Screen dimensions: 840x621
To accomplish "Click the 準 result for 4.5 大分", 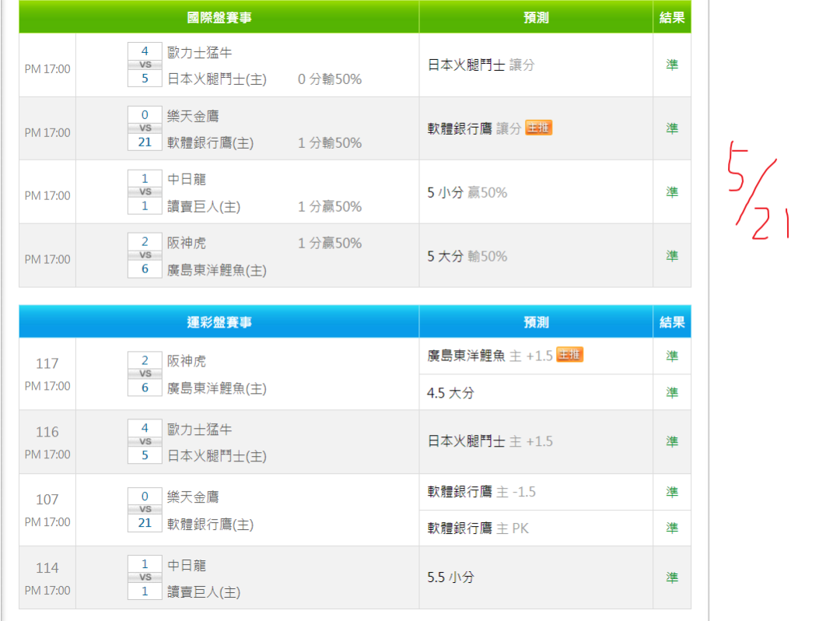I will (672, 393).
